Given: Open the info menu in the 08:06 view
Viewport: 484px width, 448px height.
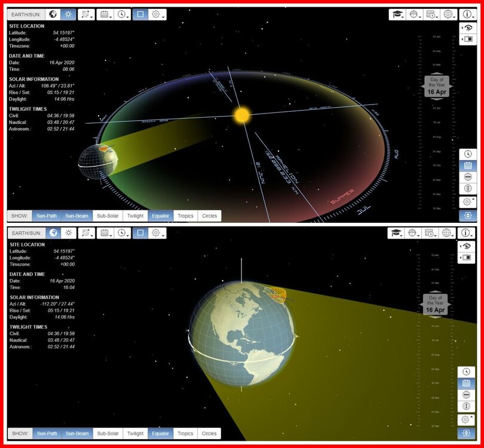Looking at the screenshot, I should [468, 14].
